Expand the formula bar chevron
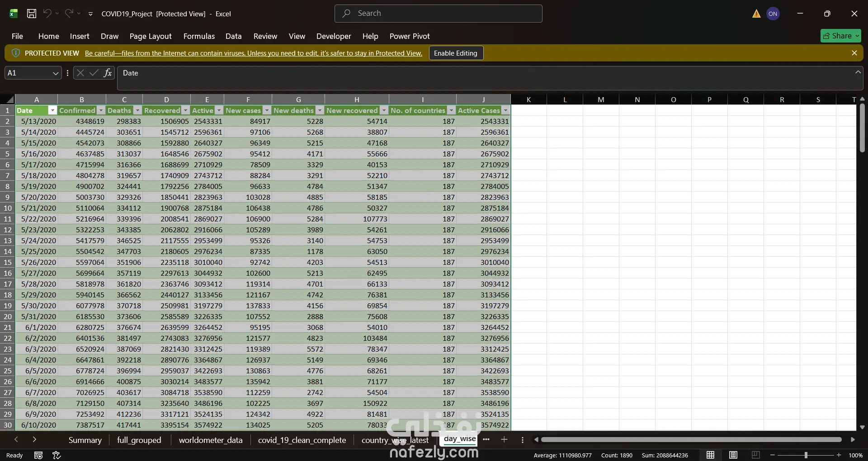The height and width of the screenshot is (461, 868). [858, 72]
